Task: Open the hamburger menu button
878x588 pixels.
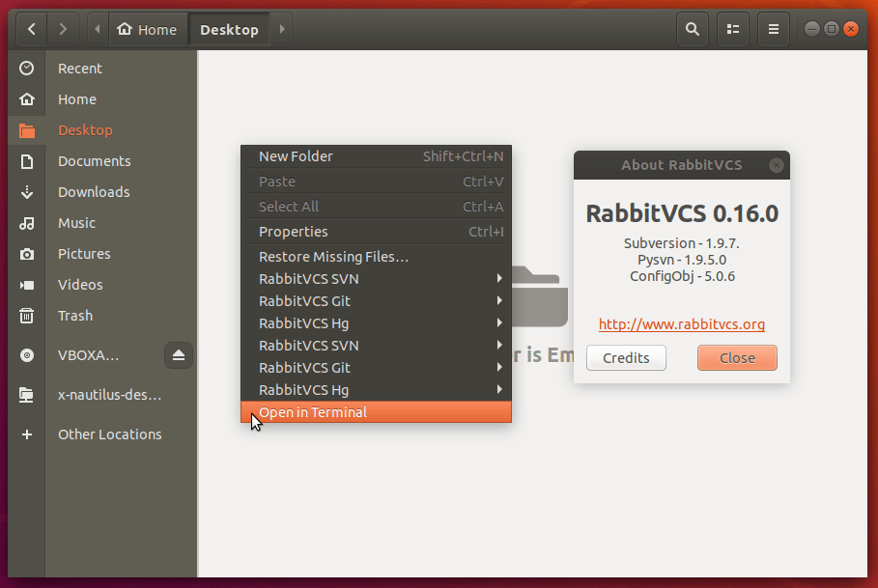Action: [x=774, y=29]
